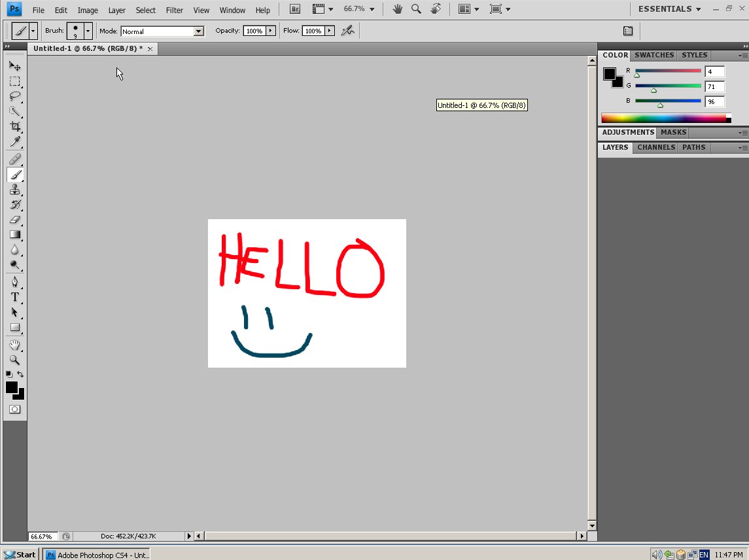The image size is (749, 560).
Task: Select the Gradient tool
Action: tap(15, 235)
